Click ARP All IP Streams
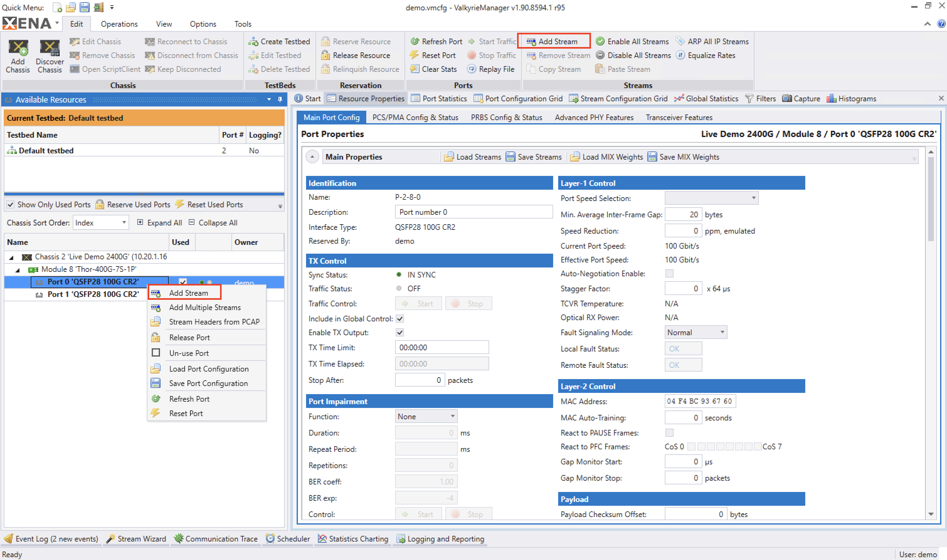The width and height of the screenshot is (947, 560). tap(712, 41)
